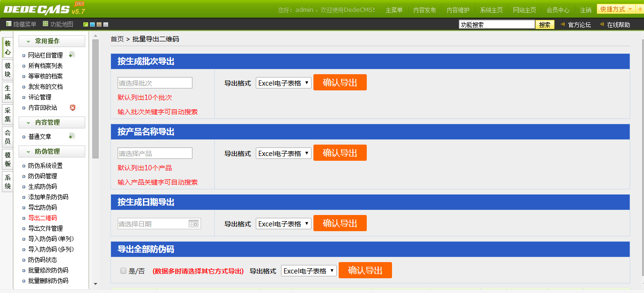Viewport: 644px width, 293px height.
Task: Click the icon next to 普通文章
Action: pyautogui.click(x=71, y=136)
